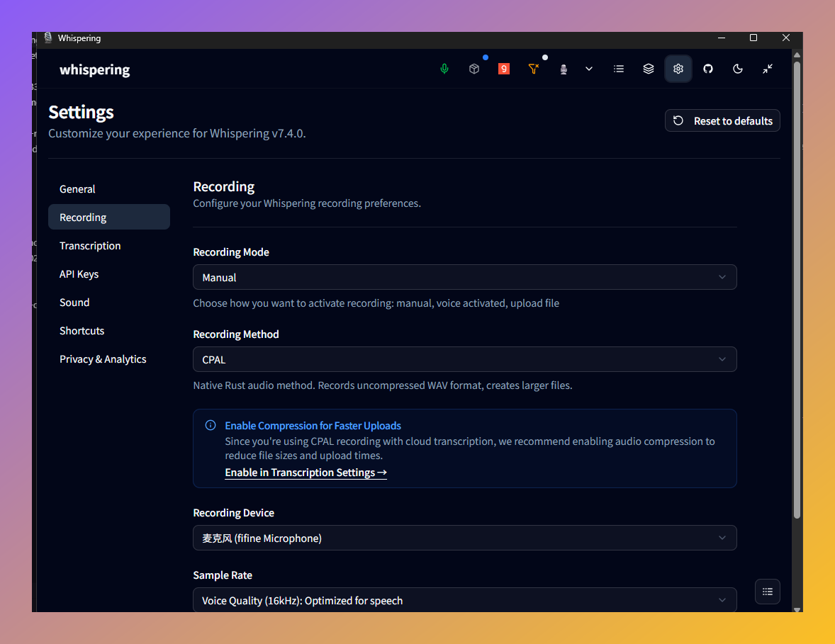Click the Whispering app icon in title bar
The height and width of the screenshot is (644, 835).
click(48, 38)
